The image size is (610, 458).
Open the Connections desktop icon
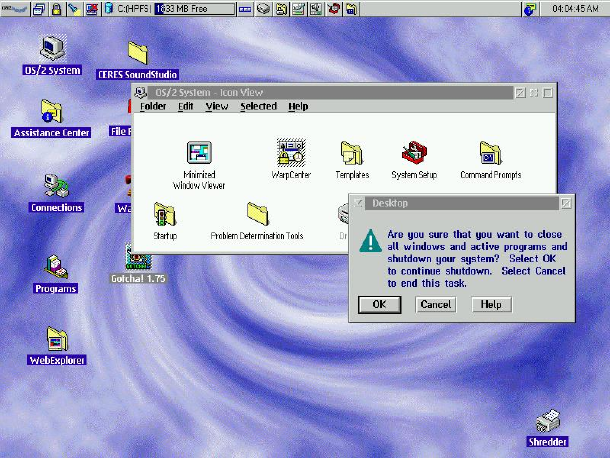tap(56, 193)
